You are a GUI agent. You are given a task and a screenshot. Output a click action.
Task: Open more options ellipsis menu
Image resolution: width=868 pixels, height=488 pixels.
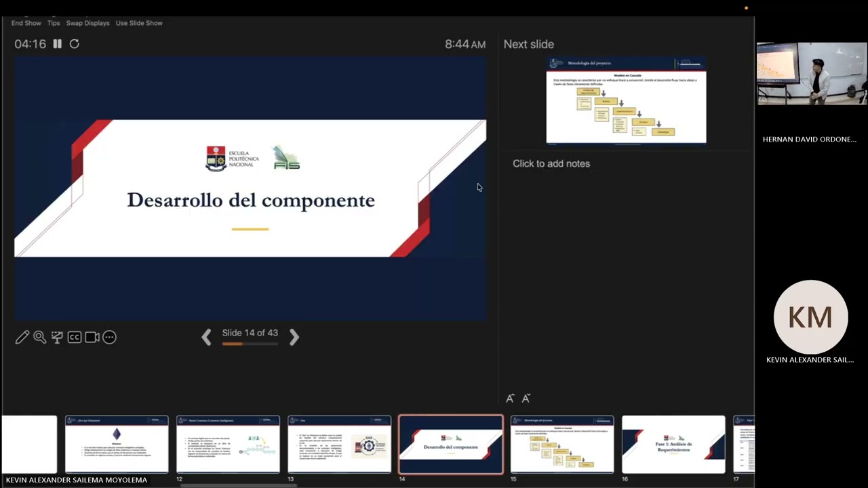pos(109,337)
